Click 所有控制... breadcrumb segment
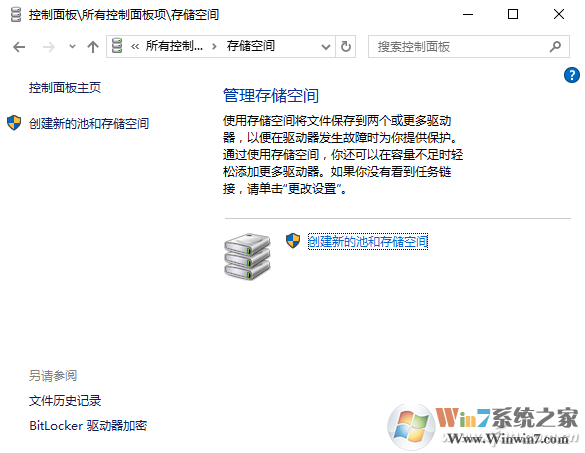Screen dimensions: 585x453 coord(174,46)
